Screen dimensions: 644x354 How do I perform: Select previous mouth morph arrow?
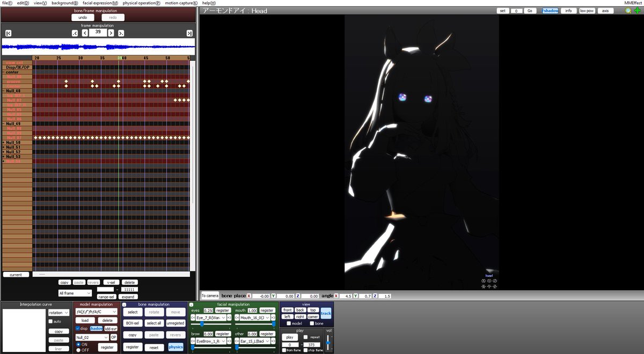[237, 318]
